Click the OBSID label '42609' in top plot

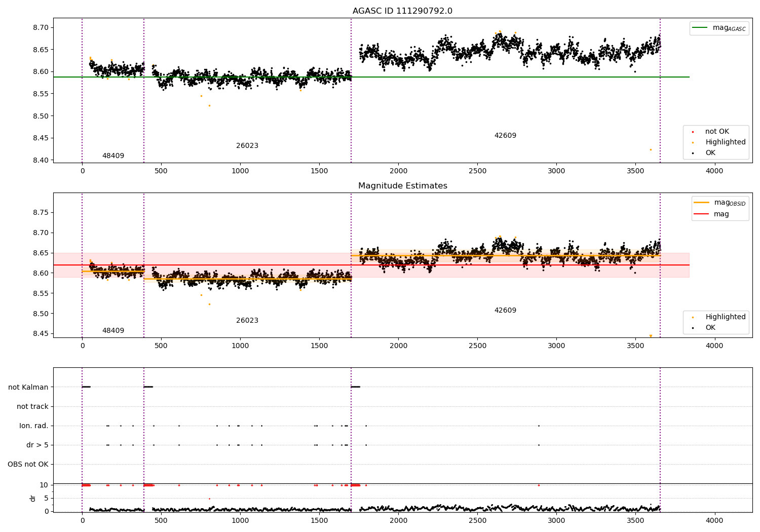point(505,136)
